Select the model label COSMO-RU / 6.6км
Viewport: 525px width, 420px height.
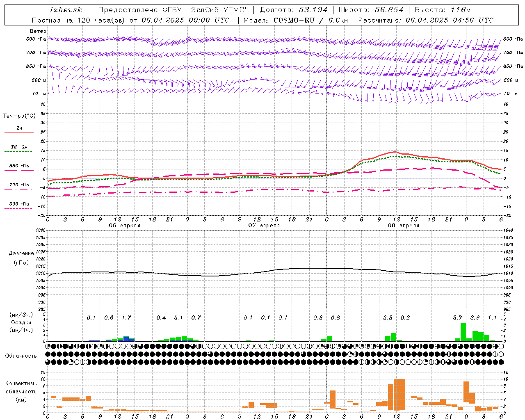[x=310, y=20]
